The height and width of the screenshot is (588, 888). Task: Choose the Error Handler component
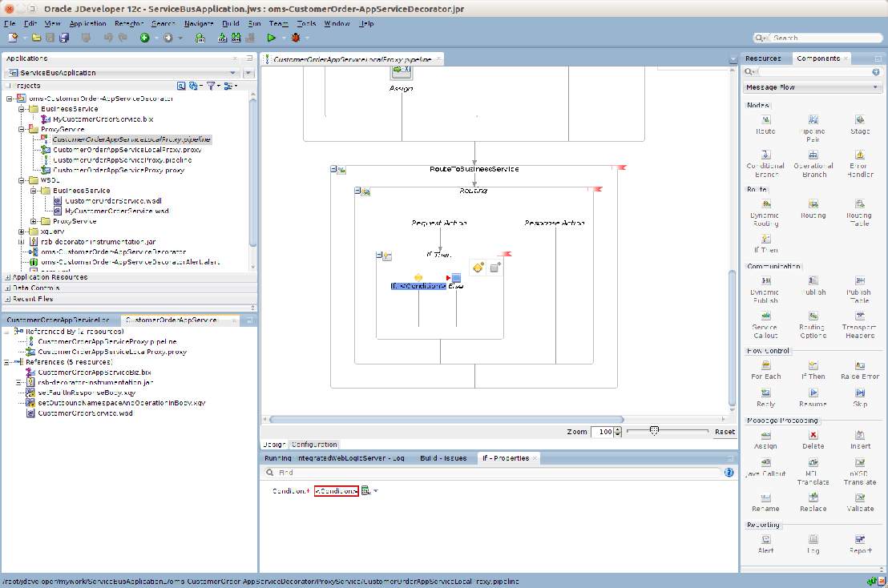[x=860, y=163]
